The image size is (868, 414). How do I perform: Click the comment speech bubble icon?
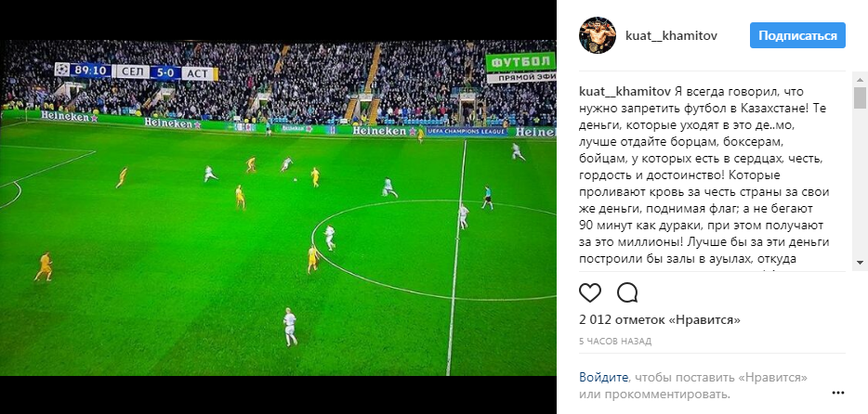[627, 292]
